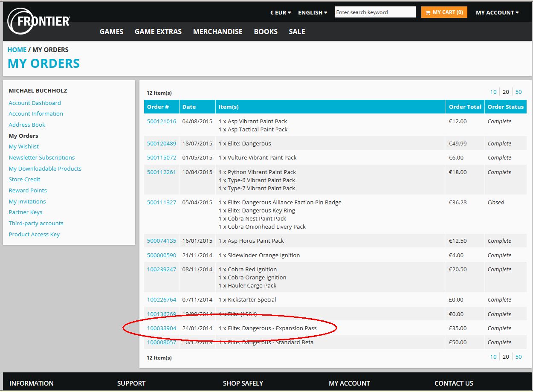Open the Merchandise menu
This screenshot has width=533, height=392.
pyautogui.click(x=217, y=32)
